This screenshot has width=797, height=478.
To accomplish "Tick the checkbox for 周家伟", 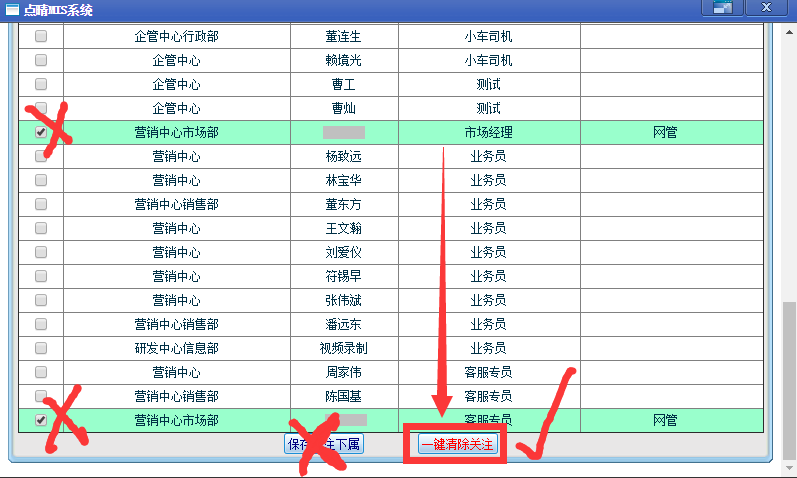I will [41, 372].
